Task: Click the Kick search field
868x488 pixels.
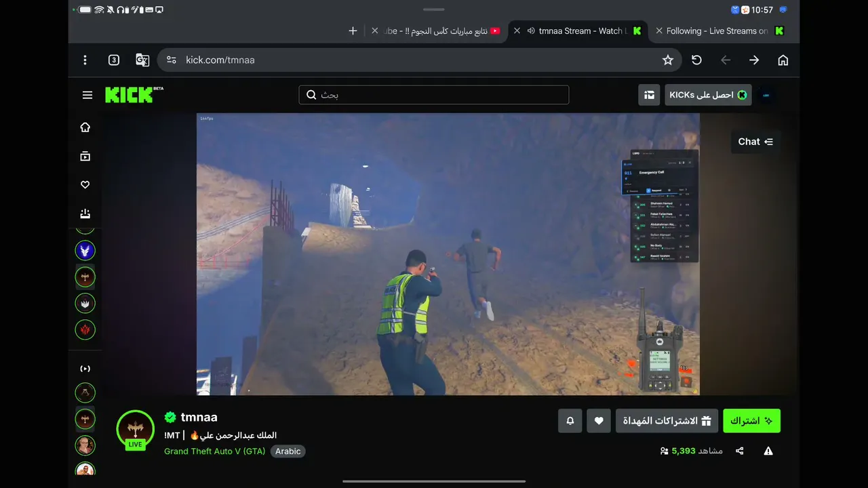Action: pyautogui.click(x=434, y=95)
